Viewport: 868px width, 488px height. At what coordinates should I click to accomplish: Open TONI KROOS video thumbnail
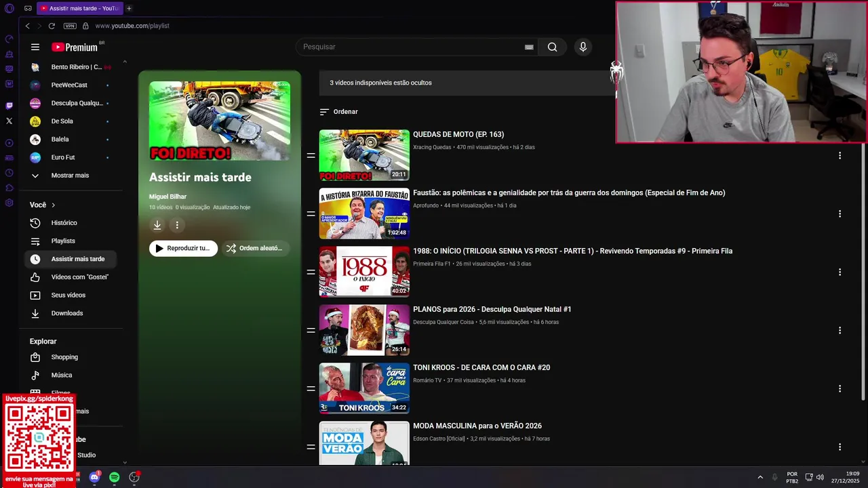click(364, 388)
